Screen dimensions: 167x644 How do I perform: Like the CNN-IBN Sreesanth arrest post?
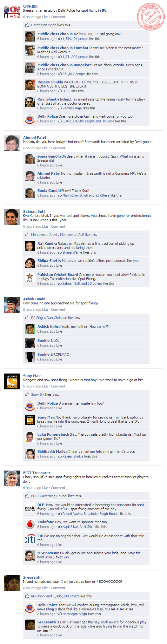45,17
